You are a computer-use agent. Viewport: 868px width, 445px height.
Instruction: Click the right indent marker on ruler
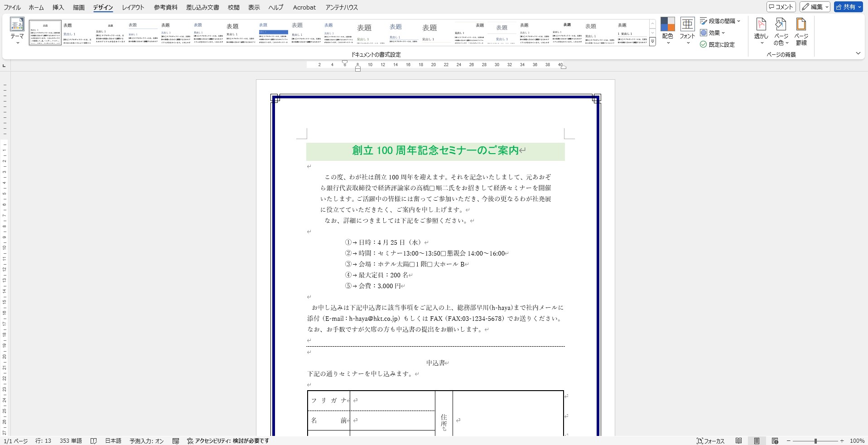(563, 67)
